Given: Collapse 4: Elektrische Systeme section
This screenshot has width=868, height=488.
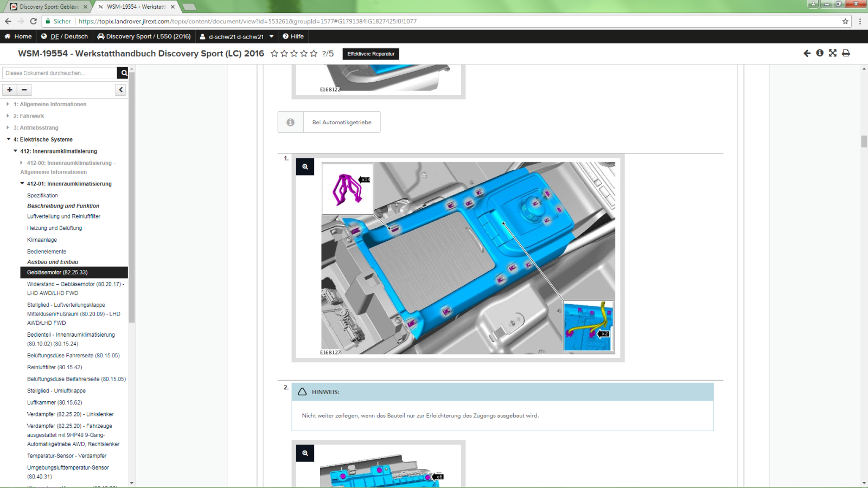Looking at the screenshot, I should point(43,139).
